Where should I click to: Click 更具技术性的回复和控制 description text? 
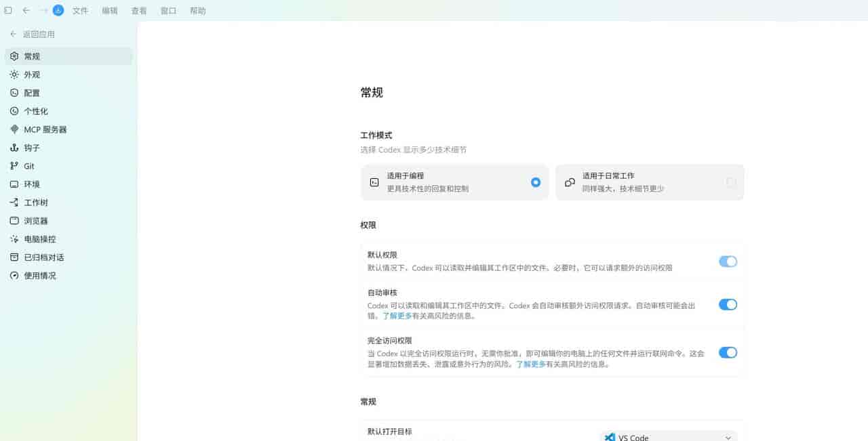pyautogui.click(x=428, y=189)
